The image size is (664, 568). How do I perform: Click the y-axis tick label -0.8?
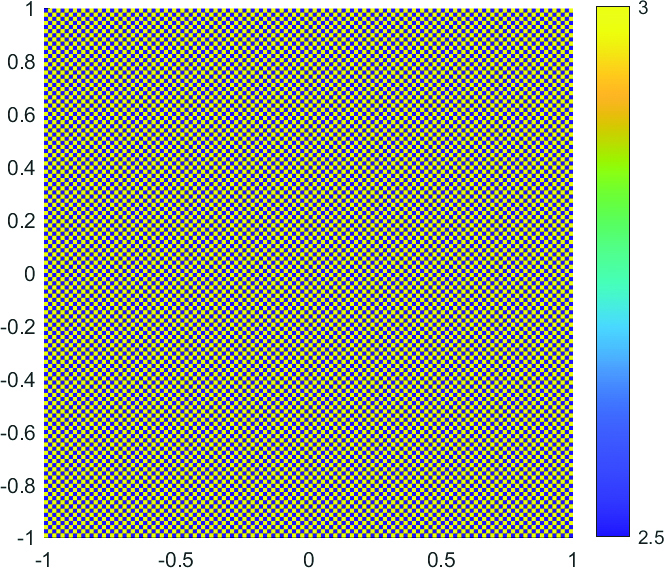pyautogui.click(x=19, y=486)
